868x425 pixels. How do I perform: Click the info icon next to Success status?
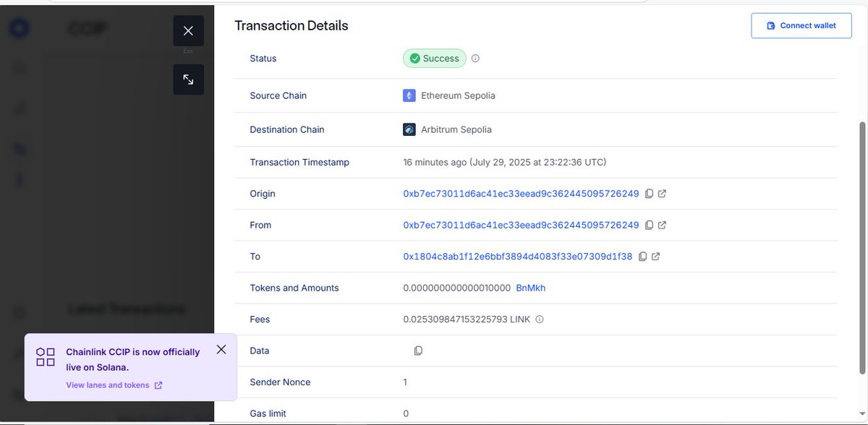point(475,59)
